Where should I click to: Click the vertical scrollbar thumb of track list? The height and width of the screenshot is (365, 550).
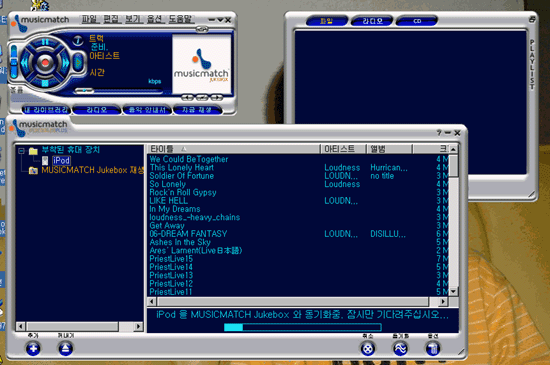coord(454,165)
